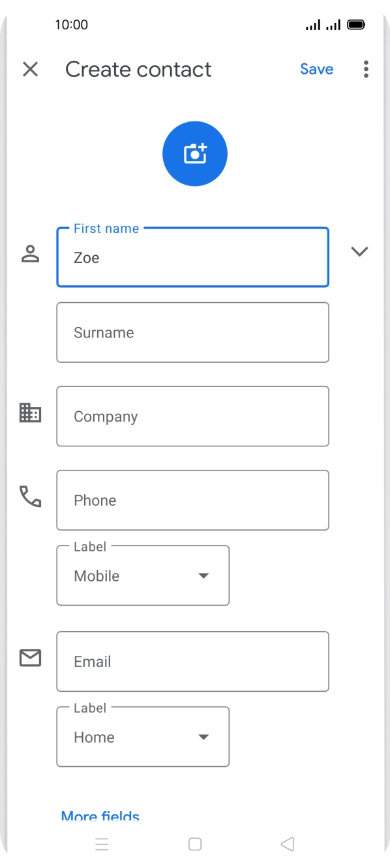The height and width of the screenshot is (868, 390).
Task: Click the Surname input field
Action: pos(192,332)
